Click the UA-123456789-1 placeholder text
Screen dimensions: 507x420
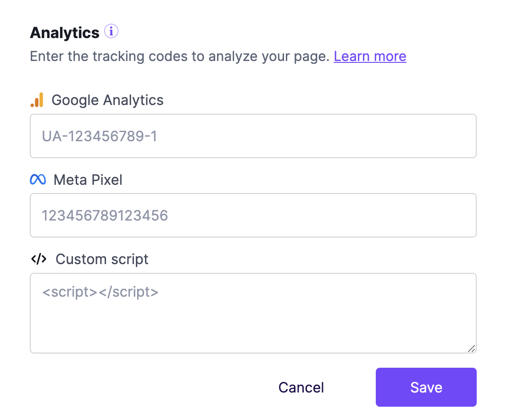99,136
